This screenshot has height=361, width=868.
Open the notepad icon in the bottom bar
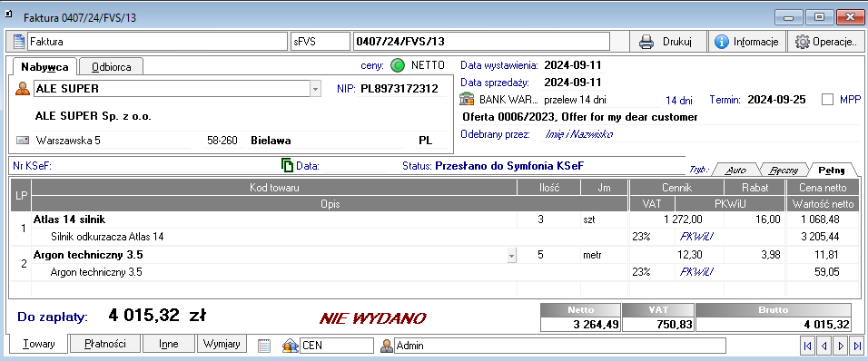pyautogui.click(x=264, y=346)
